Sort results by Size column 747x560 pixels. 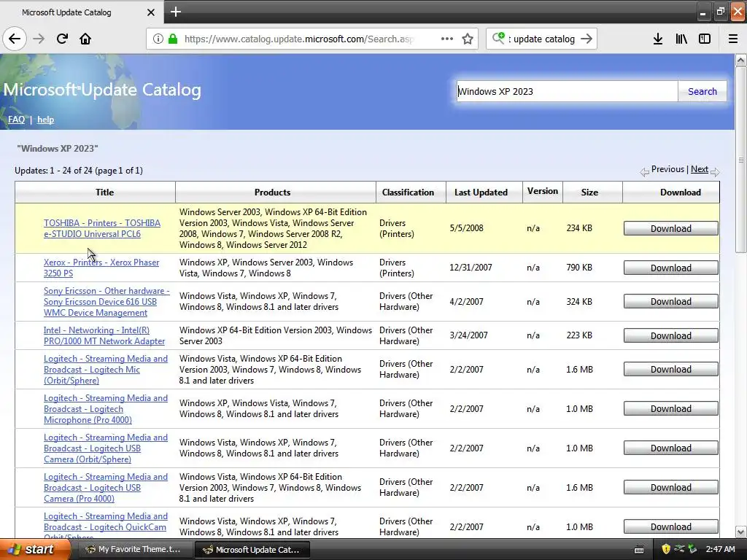589,192
